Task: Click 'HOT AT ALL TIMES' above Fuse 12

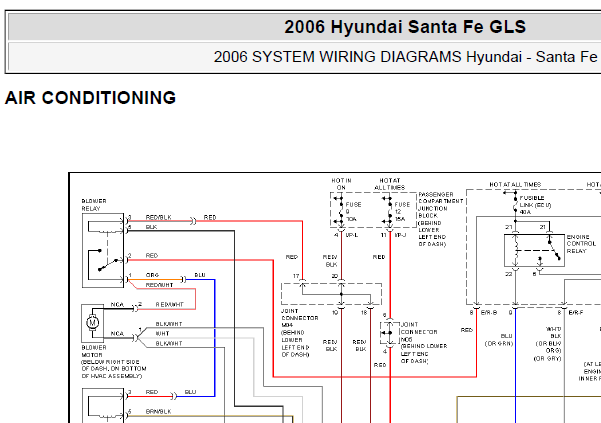Action: (389, 184)
